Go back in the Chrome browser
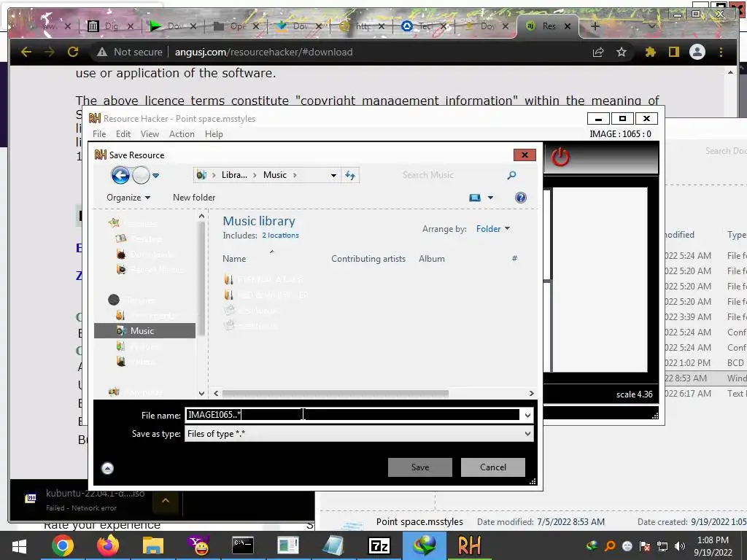 (x=26, y=52)
